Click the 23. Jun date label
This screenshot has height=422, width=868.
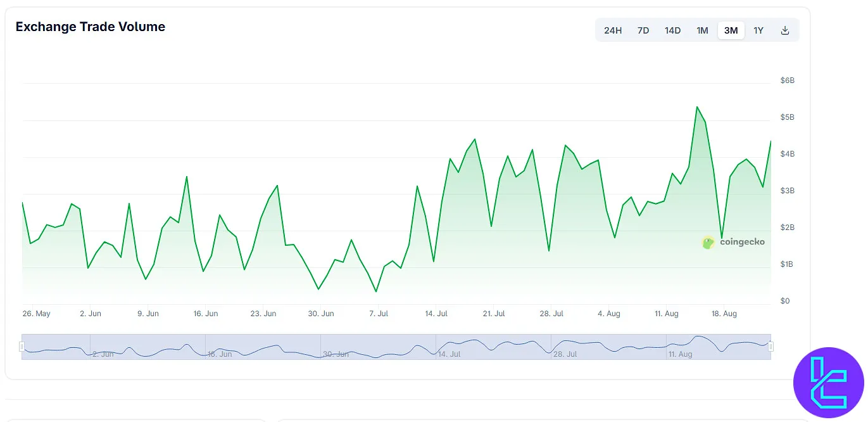point(263,314)
